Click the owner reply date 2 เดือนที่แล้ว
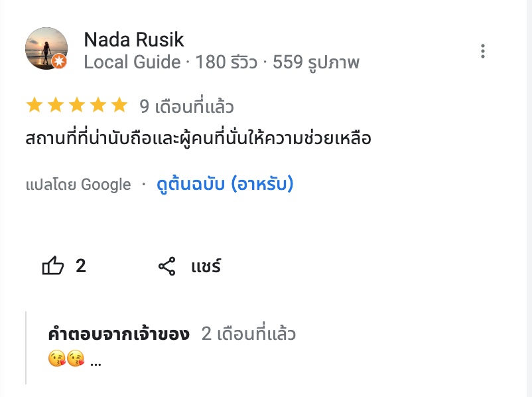The width and height of the screenshot is (532, 397). (x=248, y=334)
